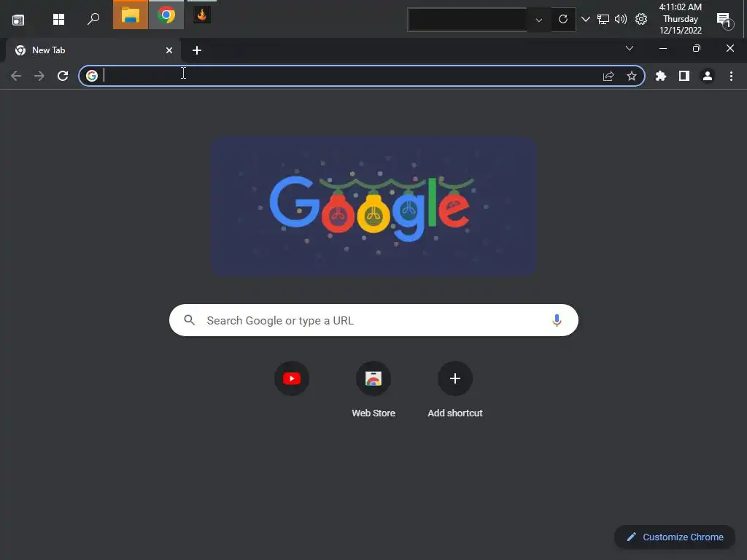Image resolution: width=747 pixels, height=560 pixels.
Task: Toggle the side panel
Action: [684, 76]
